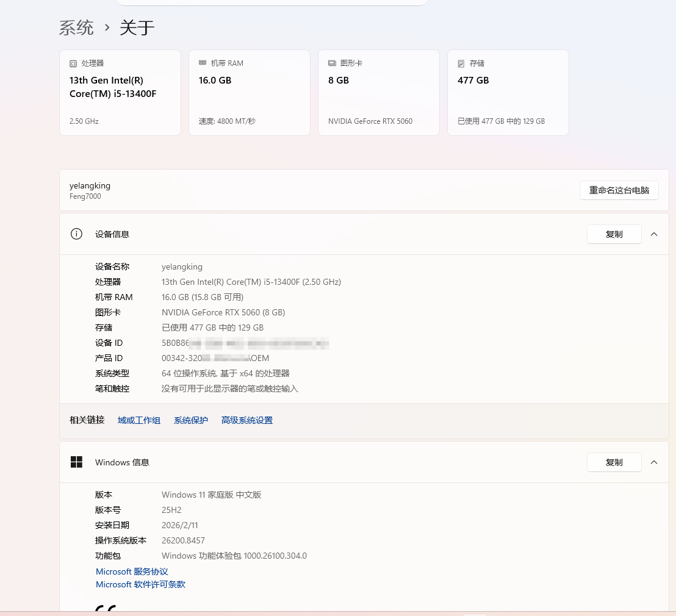Go back to 系统 in the breadcrumb

coord(76,28)
